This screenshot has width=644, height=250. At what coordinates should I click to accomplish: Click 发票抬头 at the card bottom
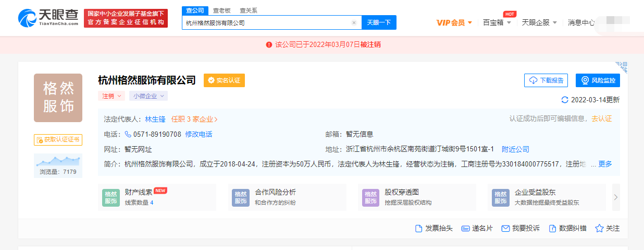[x=434, y=229]
